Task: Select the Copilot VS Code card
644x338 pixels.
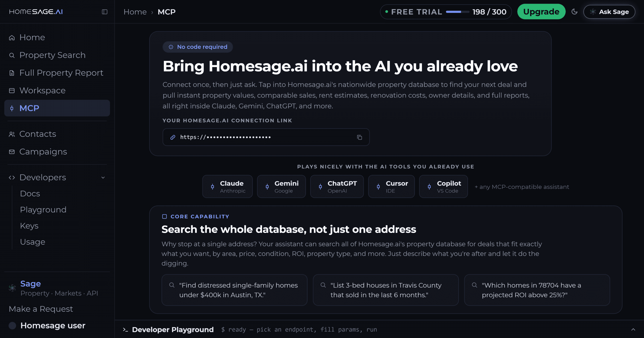Action: coord(444,187)
